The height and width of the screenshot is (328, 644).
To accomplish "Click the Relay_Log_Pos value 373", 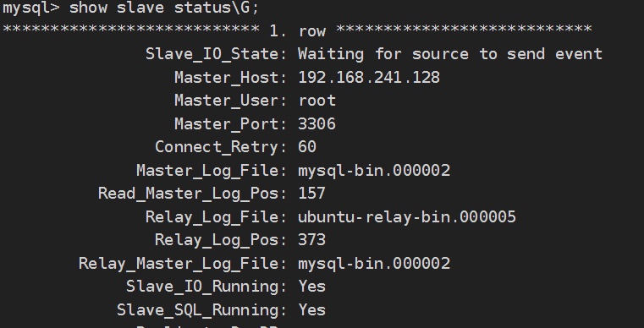I will (311, 240).
